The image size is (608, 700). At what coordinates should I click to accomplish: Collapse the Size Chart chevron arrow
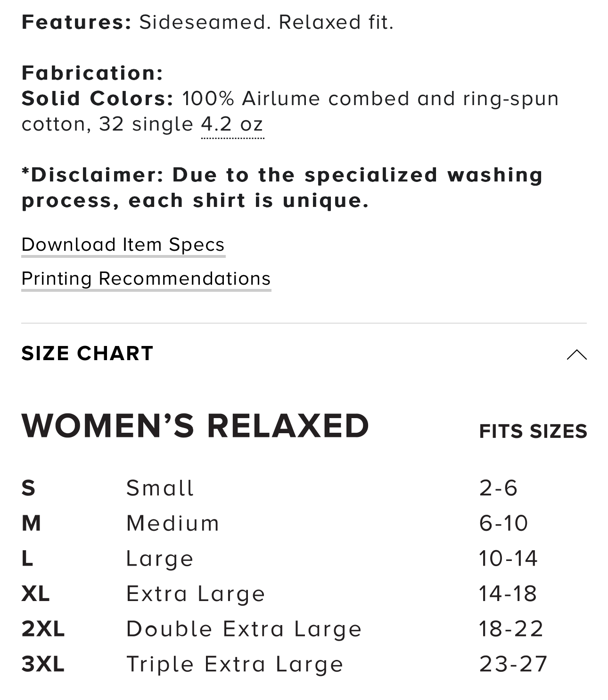(576, 354)
